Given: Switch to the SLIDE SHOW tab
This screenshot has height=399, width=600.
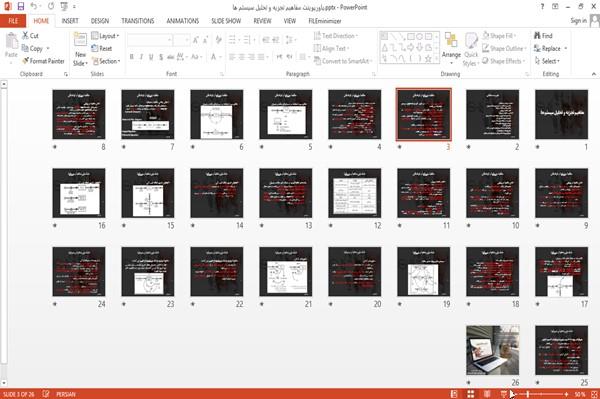Looking at the screenshot, I should click(226, 21).
